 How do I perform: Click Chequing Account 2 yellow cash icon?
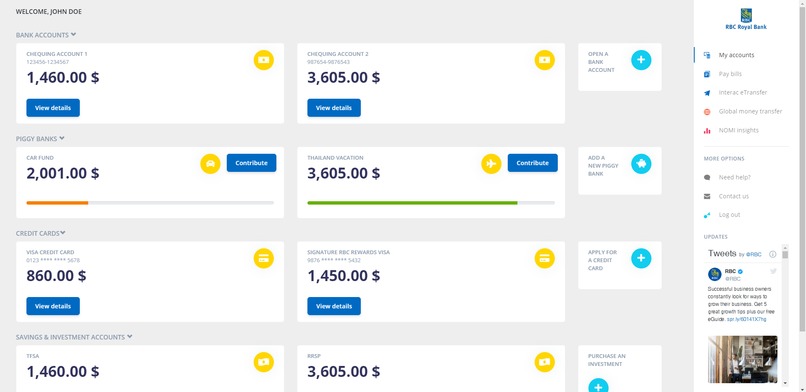point(545,60)
